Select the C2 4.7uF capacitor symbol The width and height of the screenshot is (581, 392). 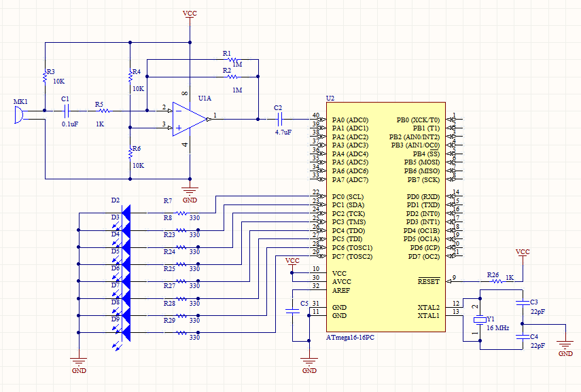click(280, 119)
